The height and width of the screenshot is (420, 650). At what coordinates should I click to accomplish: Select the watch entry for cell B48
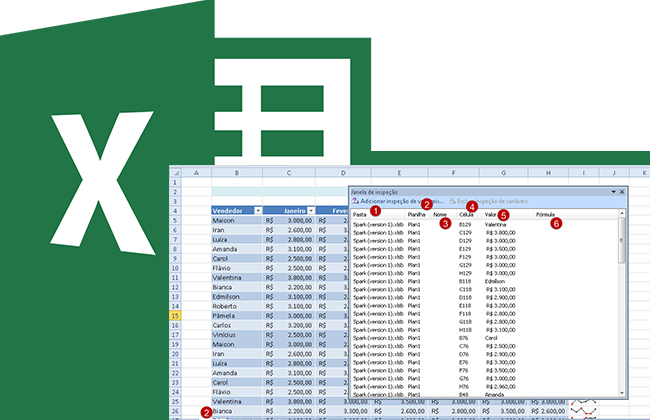[484, 395]
